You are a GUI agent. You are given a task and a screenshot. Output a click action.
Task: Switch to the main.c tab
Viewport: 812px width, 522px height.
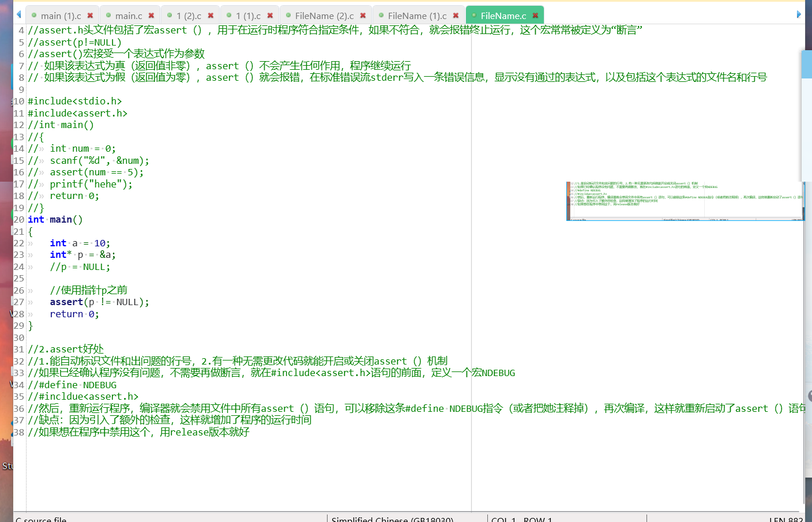point(129,16)
